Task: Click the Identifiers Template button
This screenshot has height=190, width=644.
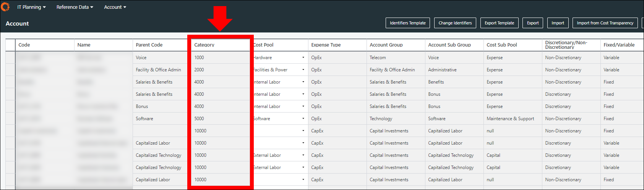Action: coord(407,23)
